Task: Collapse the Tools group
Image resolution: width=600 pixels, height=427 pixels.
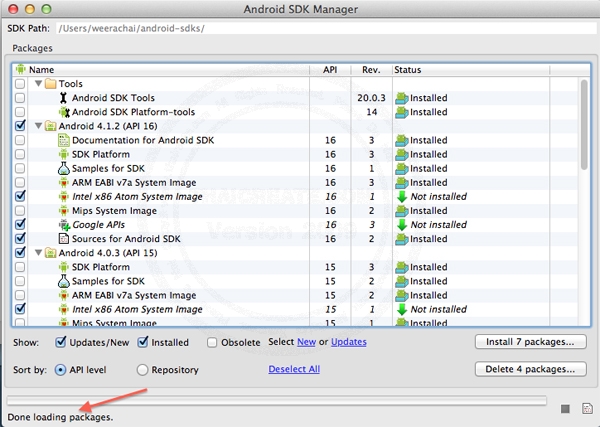Action: click(x=38, y=83)
